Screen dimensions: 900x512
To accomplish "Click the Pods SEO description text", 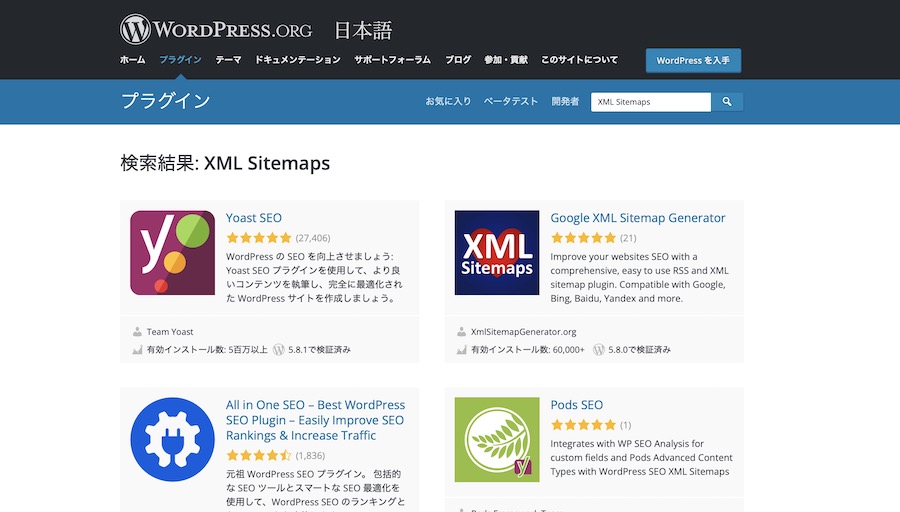I will click(x=641, y=457).
